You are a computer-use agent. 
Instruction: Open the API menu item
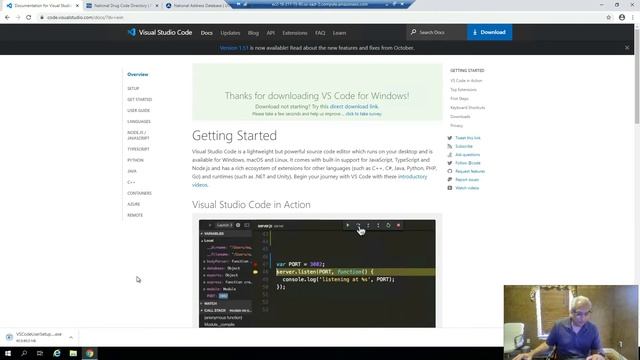pyautogui.click(x=271, y=33)
